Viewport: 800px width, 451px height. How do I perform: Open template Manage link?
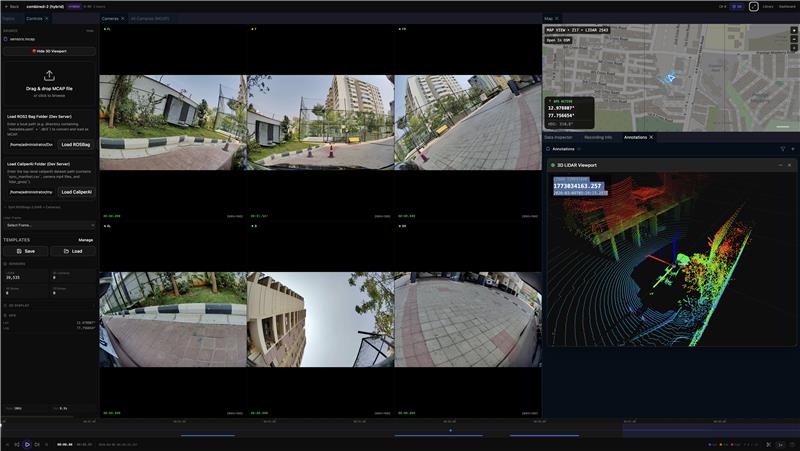click(x=86, y=240)
